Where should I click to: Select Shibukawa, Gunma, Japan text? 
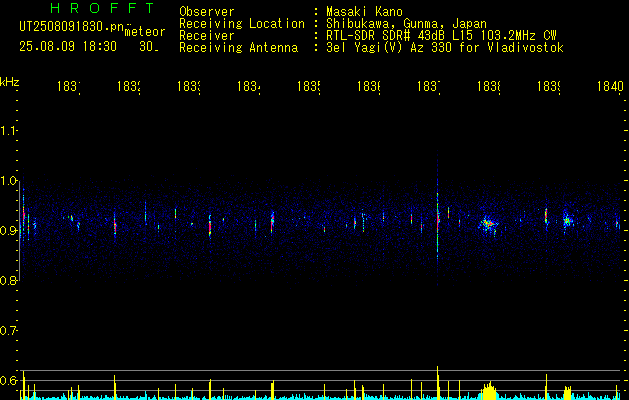[x=406, y=24]
